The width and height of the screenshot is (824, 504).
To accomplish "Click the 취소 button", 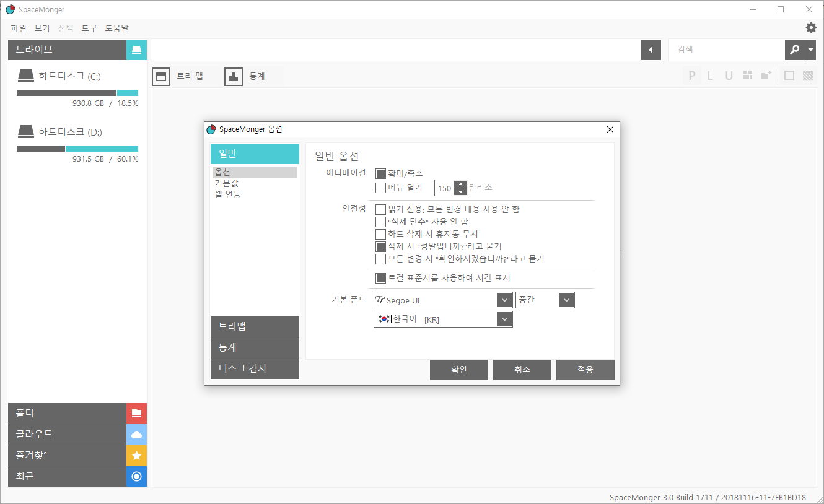I will coord(522,370).
